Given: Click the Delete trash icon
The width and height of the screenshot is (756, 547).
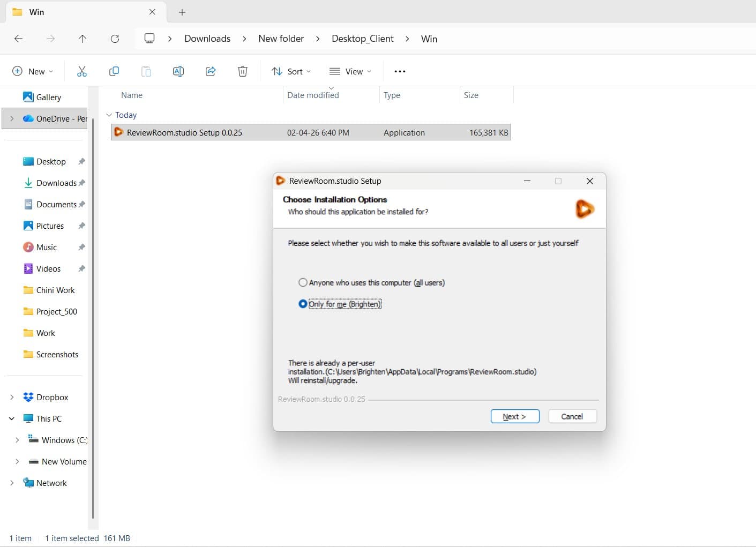Looking at the screenshot, I should [243, 71].
